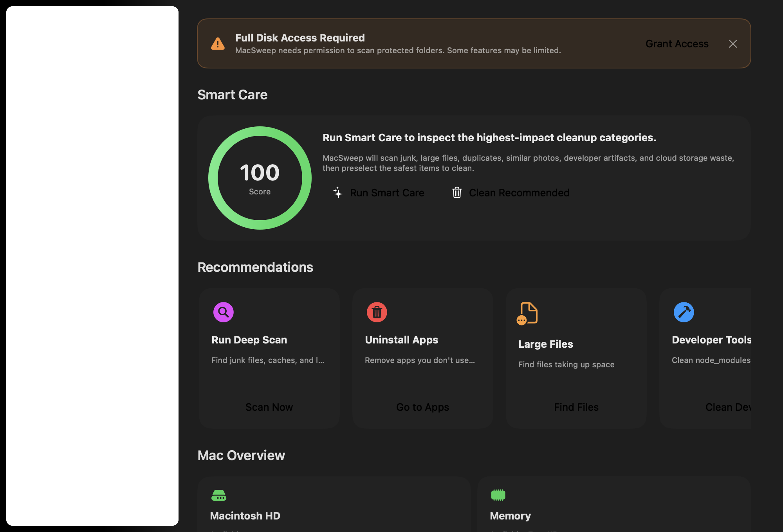Click the Uninstall Apps card title
The height and width of the screenshot is (532, 783).
[x=402, y=340]
